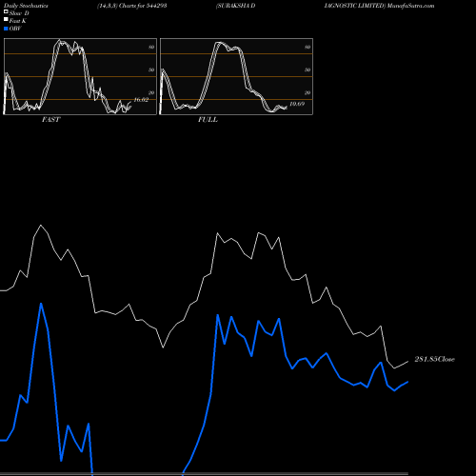
Task: Click the 'Fast K' legend text
Action: pyautogui.click(x=18, y=21)
